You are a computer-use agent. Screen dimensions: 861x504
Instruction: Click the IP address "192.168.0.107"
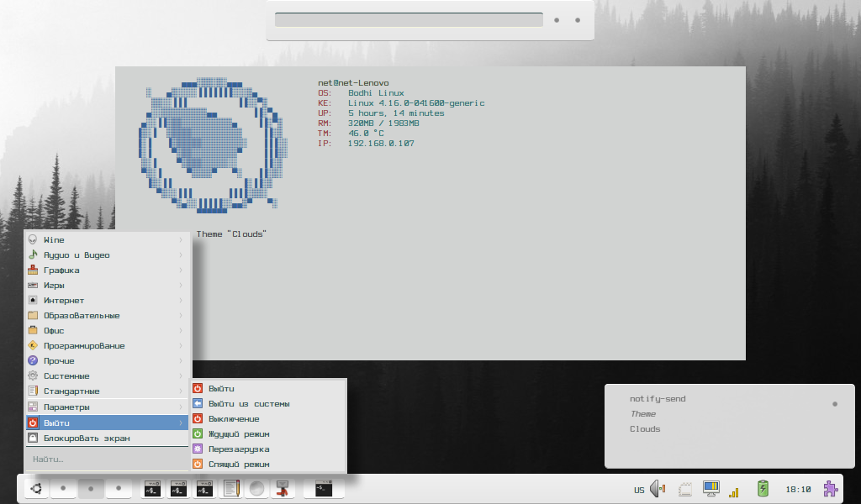point(381,143)
